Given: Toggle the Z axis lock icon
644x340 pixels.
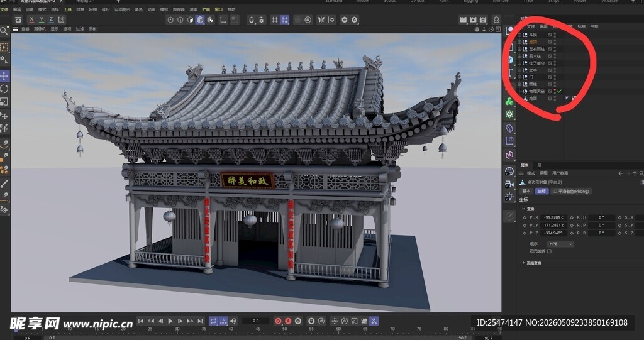Looking at the screenshot, I should [x=52, y=19].
